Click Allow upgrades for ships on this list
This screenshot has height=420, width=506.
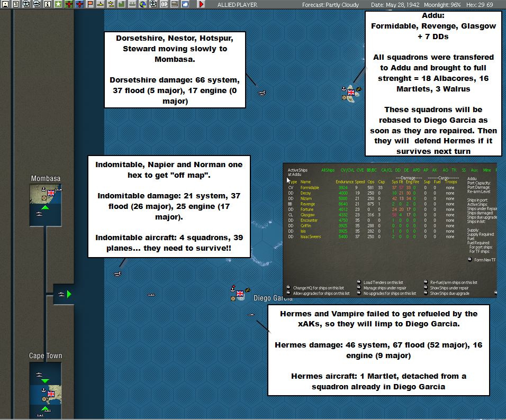tap(318, 293)
